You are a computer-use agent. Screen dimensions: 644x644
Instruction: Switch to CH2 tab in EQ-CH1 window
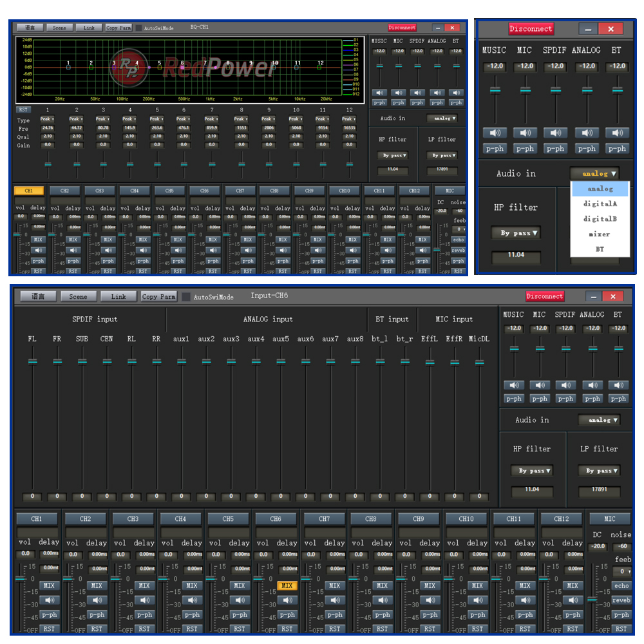tap(64, 191)
